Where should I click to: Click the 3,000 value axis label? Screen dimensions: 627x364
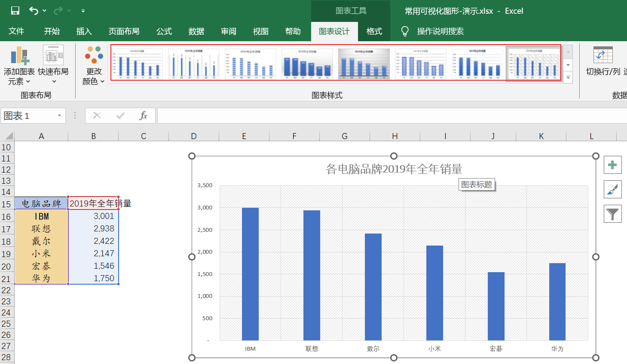(205, 208)
